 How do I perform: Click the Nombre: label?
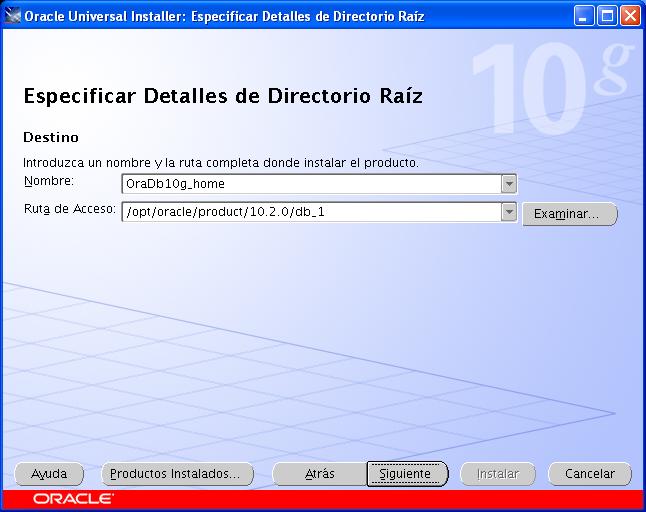(49, 181)
